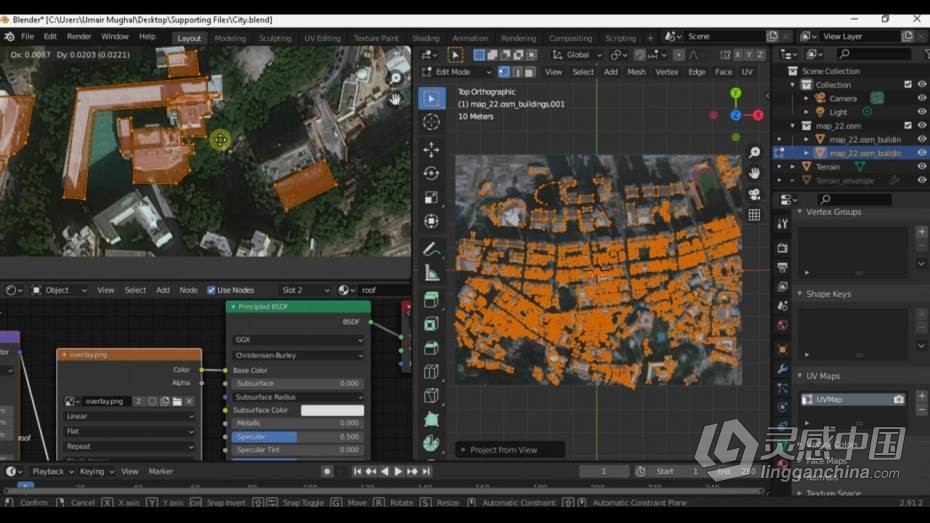Click the zoom magnifier in the 3D viewport
This screenshot has height=523, width=930.
click(x=754, y=153)
